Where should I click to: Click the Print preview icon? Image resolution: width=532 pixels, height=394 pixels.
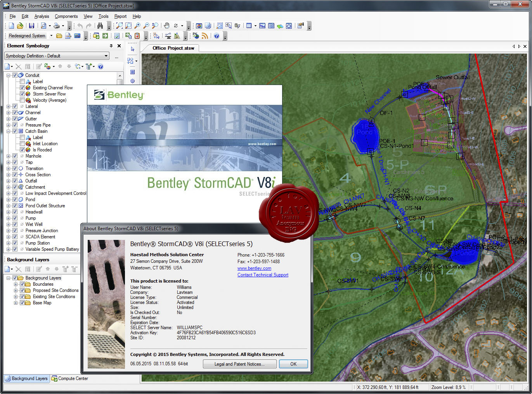pyautogui.click(x=43, y=26)
